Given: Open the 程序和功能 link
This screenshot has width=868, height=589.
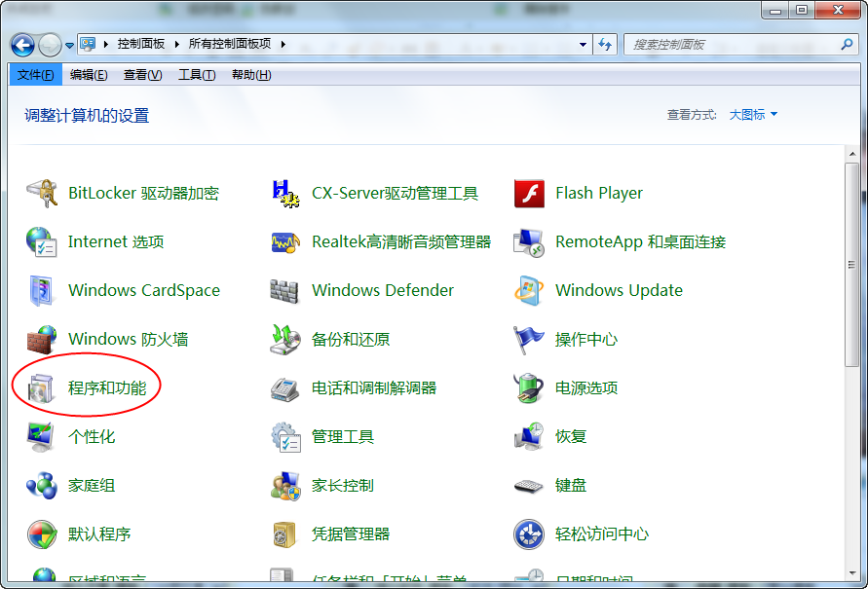Looking at the screenshot, I should 107,387.
